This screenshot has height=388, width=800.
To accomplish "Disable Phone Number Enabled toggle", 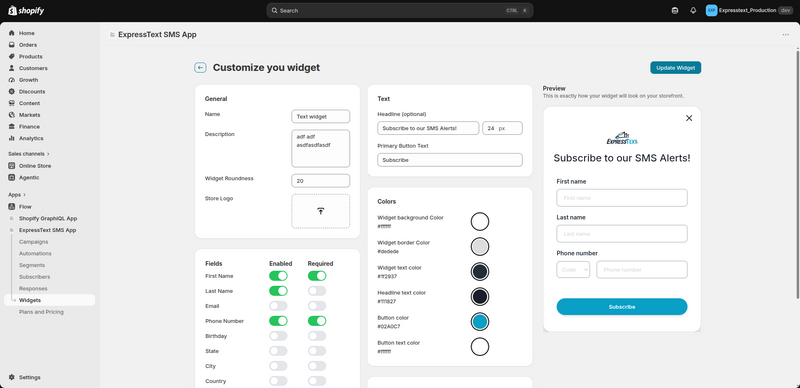I will point(278,321).
